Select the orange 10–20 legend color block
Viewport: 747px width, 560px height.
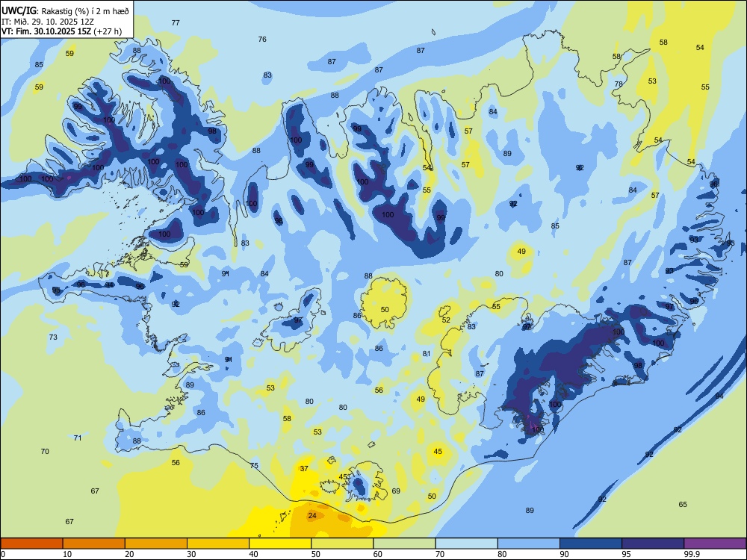[x=94, y=544]
